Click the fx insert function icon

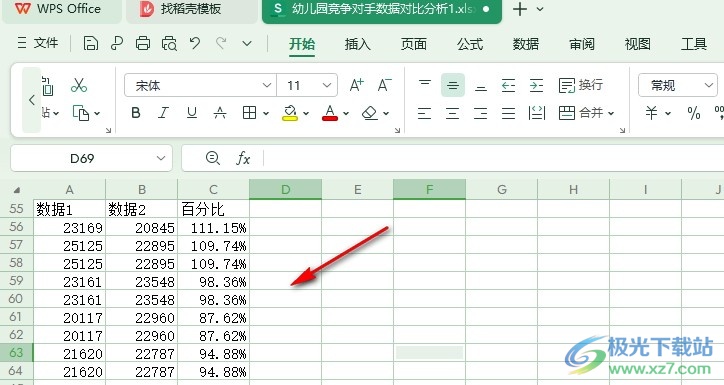(x=243, y=158)
